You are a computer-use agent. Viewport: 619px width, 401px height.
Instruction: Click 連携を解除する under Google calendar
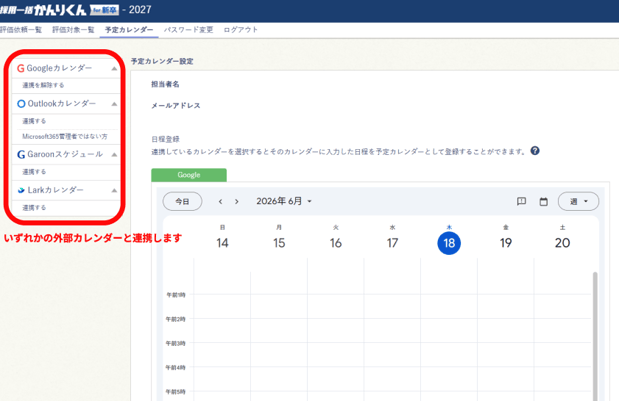(43, 85)
